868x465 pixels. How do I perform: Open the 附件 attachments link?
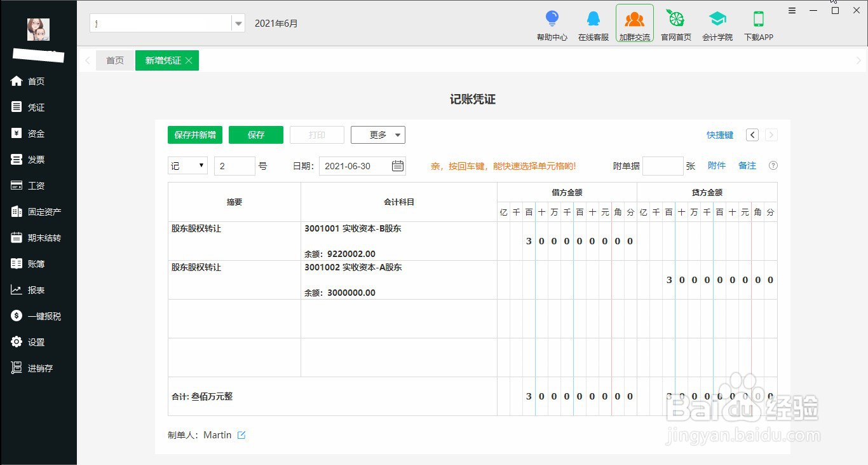point(717,165)
